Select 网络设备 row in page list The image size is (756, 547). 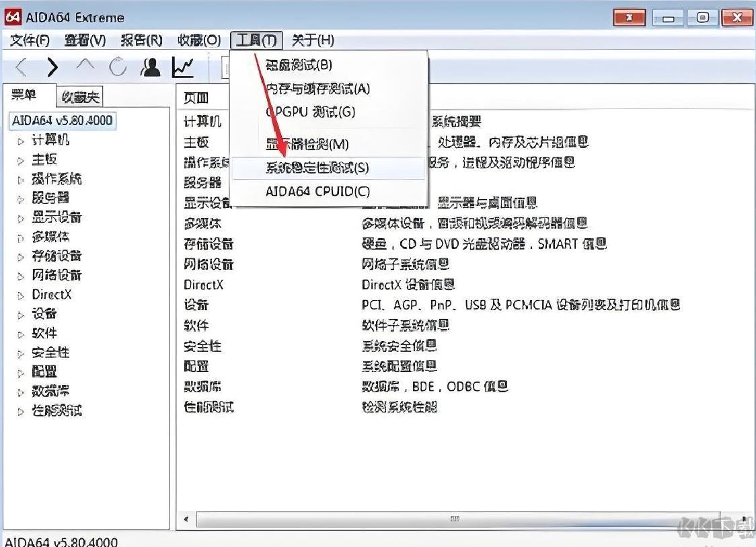(209, 264)
